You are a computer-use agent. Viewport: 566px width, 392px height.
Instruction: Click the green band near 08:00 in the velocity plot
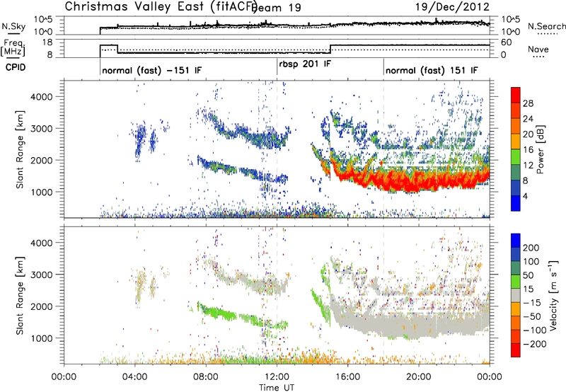coord(216,312)
